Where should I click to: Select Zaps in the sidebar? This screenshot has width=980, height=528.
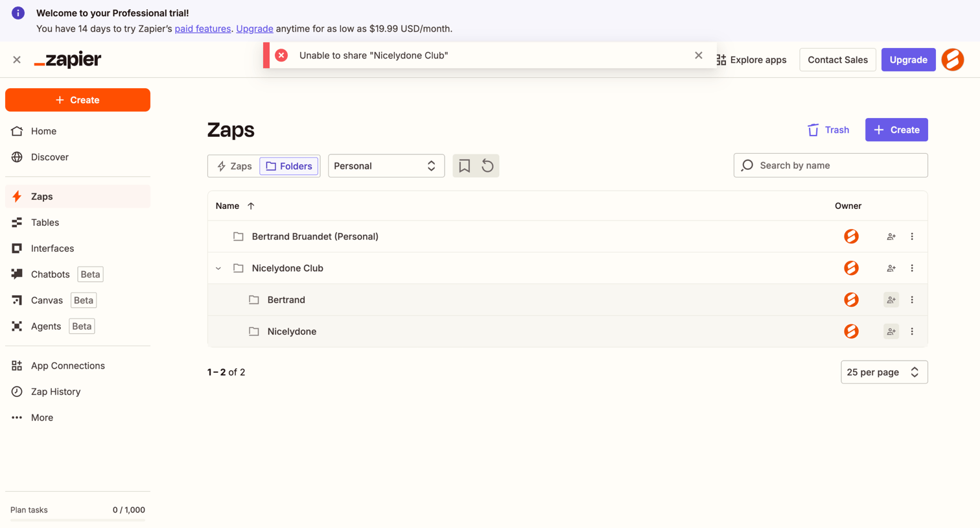tap(78, 197)
